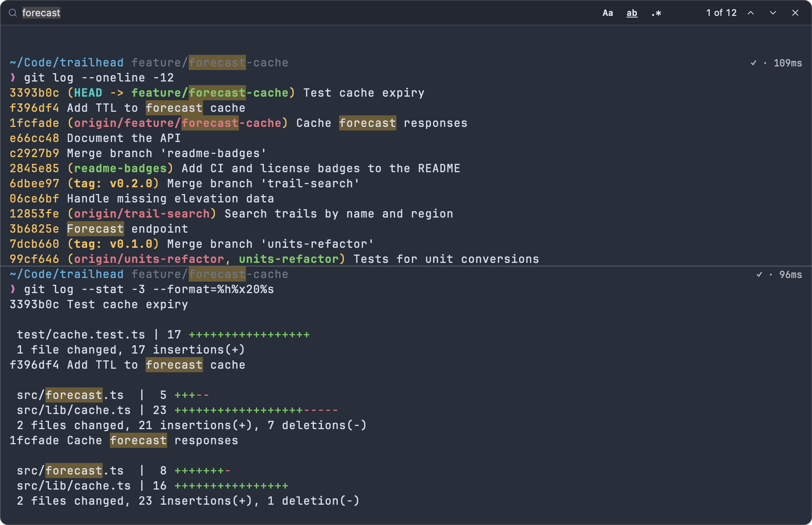Click '2 files changed, 23 insertions' summary
Viewport: 812px width, 525px height.
[188, 501]
